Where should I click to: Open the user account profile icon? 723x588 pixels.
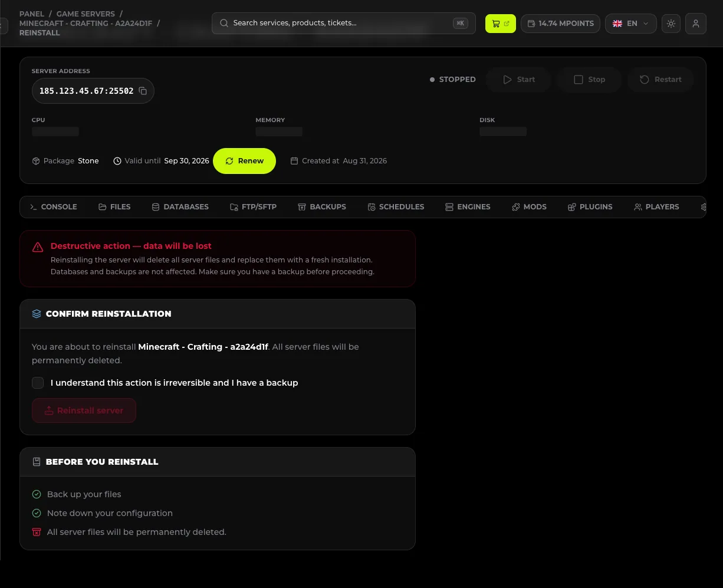click(696, 24)
